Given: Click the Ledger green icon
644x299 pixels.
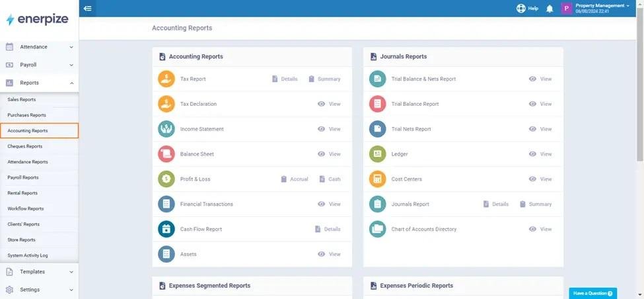Looking at the screenshot, I should (x=377, y=154).
